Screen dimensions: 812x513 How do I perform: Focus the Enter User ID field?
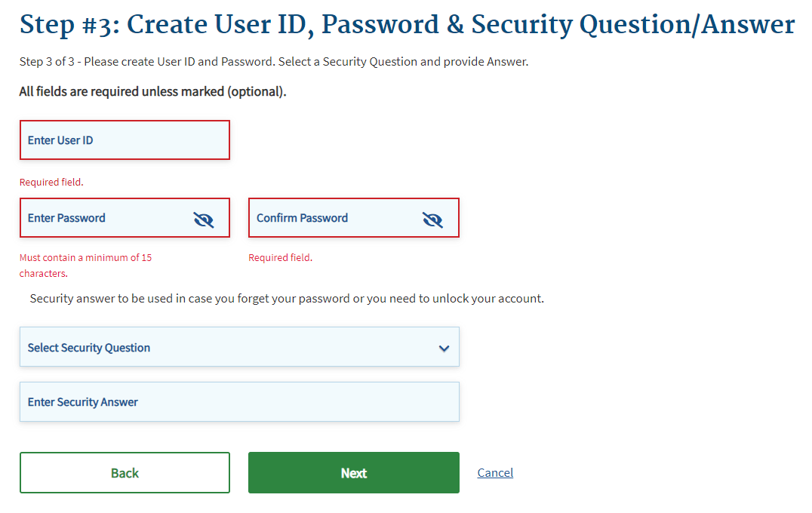click(x=125, y=140)
